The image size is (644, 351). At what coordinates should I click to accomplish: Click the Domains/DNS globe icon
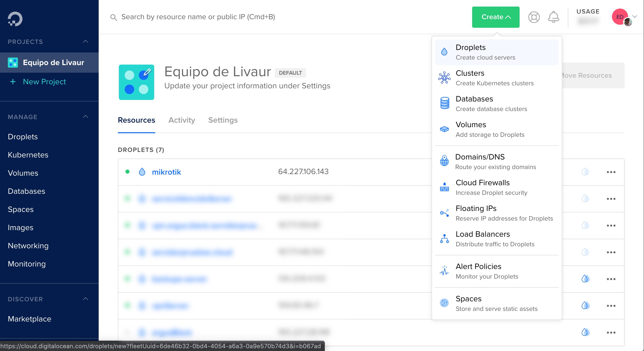tap(444, 161)
